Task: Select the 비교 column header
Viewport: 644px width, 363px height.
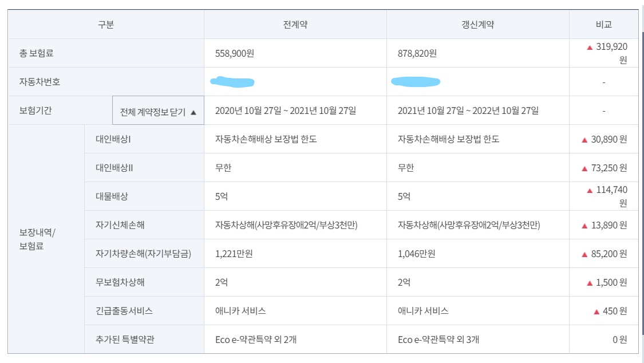Action: point(604,25)
